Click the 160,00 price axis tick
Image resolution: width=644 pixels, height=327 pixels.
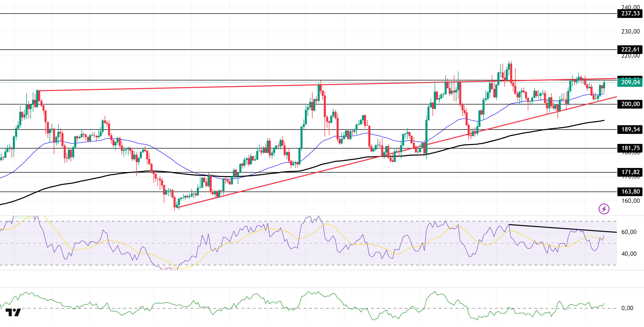[x=630, y=201]
